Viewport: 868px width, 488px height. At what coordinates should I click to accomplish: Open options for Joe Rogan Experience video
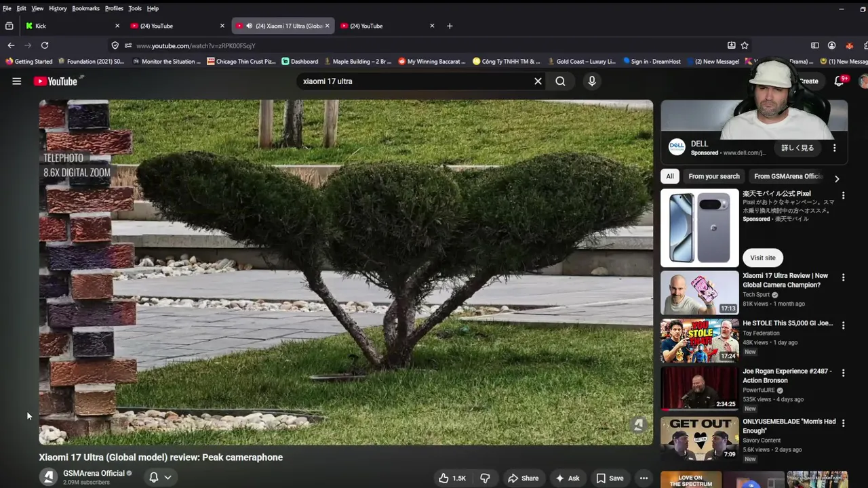coord(843,373)
